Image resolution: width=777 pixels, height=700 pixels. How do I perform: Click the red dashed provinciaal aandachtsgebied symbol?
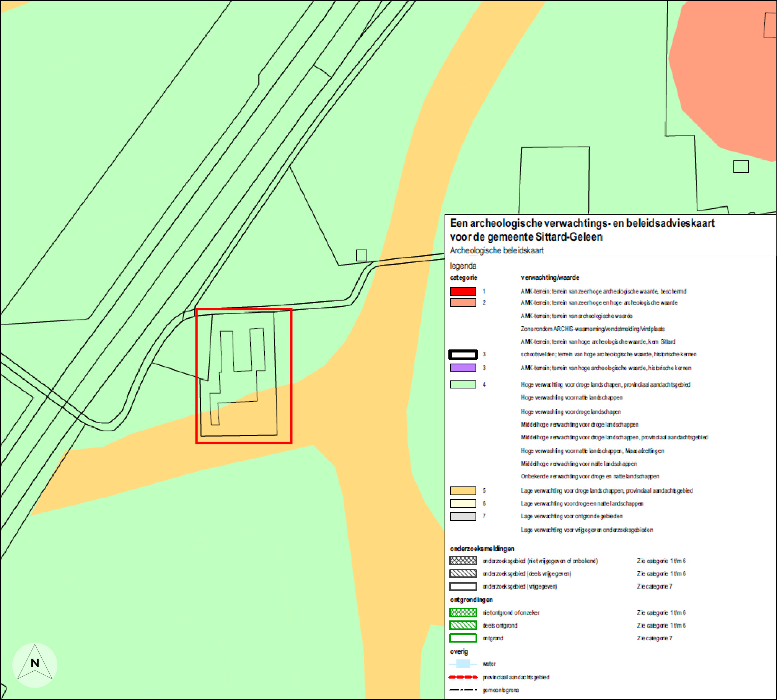point(463,677)
